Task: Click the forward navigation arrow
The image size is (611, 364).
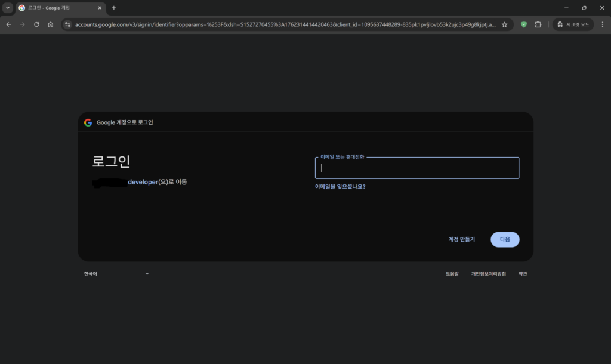Action: [23, 24]
